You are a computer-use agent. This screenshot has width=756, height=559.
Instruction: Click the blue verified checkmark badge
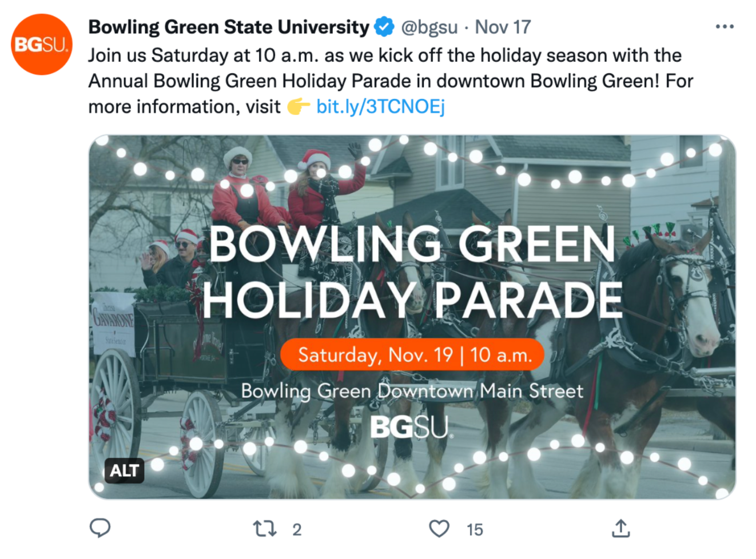384,26
